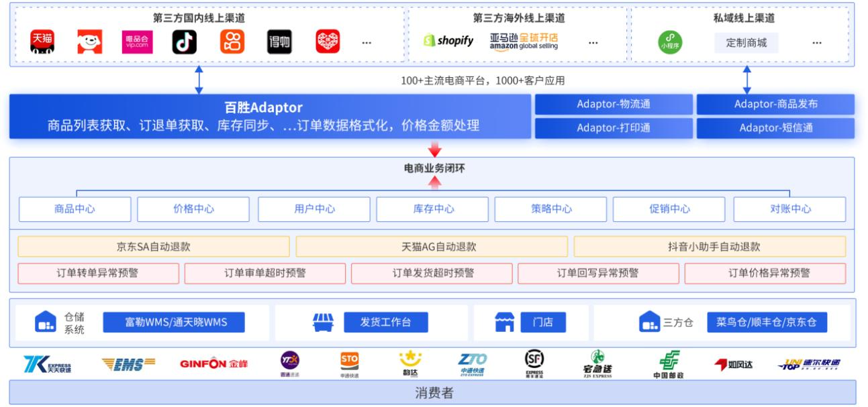Viewport: 868px width, 407px height.
Task: Click the 私域线上渠道 heading
Action: coord(744,18)
